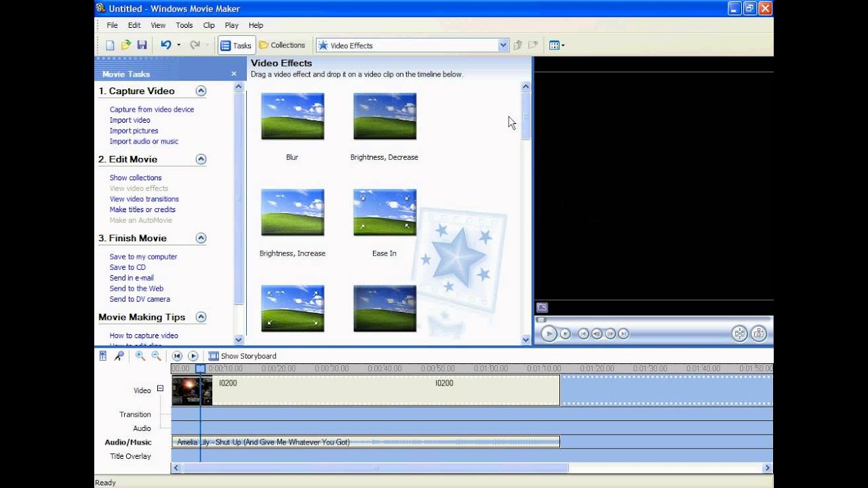This screenshot has height=488, width=868.
Task: Click the Open Project folder icon
Action: pos(125,45)
